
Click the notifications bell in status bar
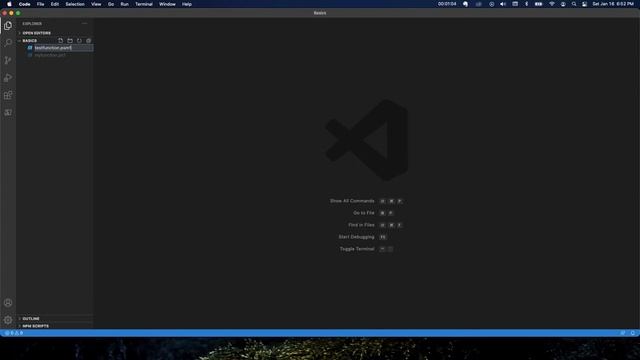tap(633, 333)
